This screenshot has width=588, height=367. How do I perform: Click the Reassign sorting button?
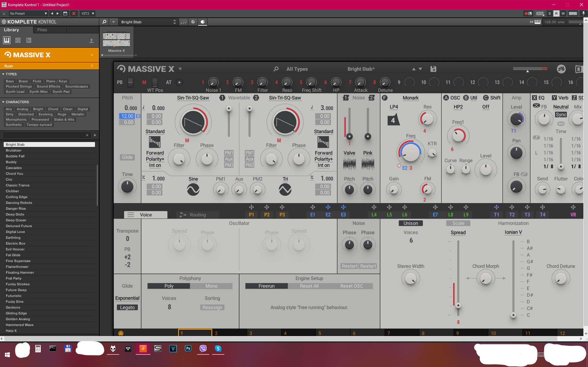coord(212,307)
